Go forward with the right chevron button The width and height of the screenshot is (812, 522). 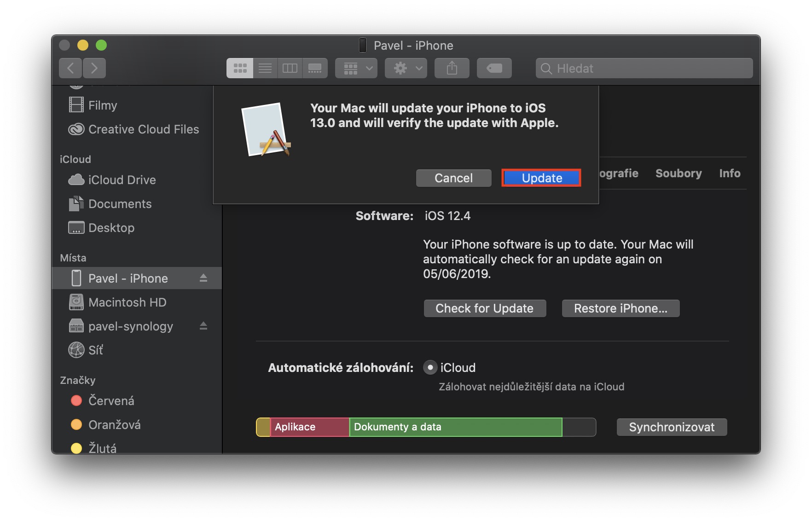pos(94,69)
